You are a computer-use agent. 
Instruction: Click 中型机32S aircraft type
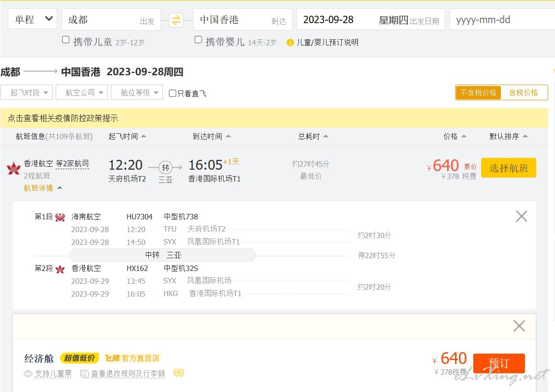(181, 268)
